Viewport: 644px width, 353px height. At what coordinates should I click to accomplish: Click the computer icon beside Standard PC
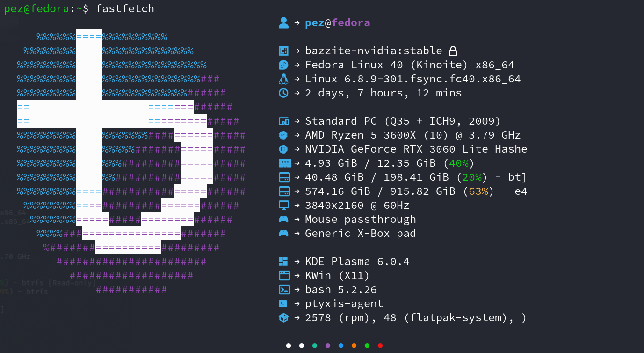click(283, 121)
